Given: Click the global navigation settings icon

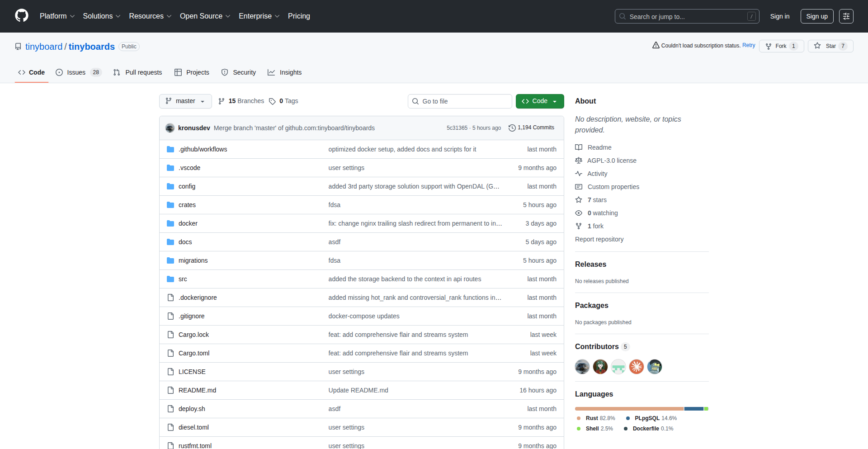Looking at the screenshot, I should pyautogui.click(x=846, y=16).
